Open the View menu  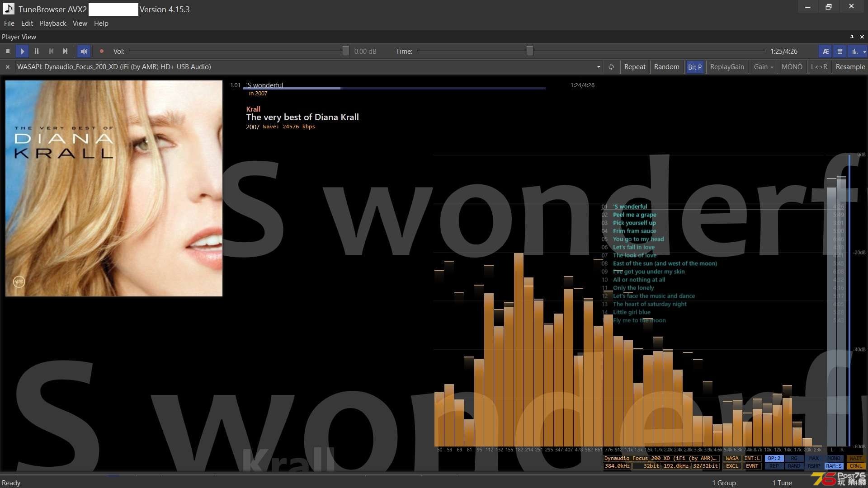(x=80, y=23)
